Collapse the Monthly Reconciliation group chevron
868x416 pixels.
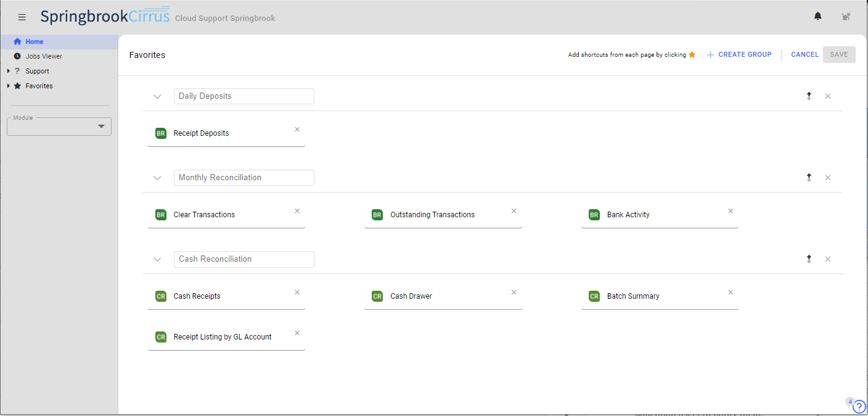tap(157, 178)
